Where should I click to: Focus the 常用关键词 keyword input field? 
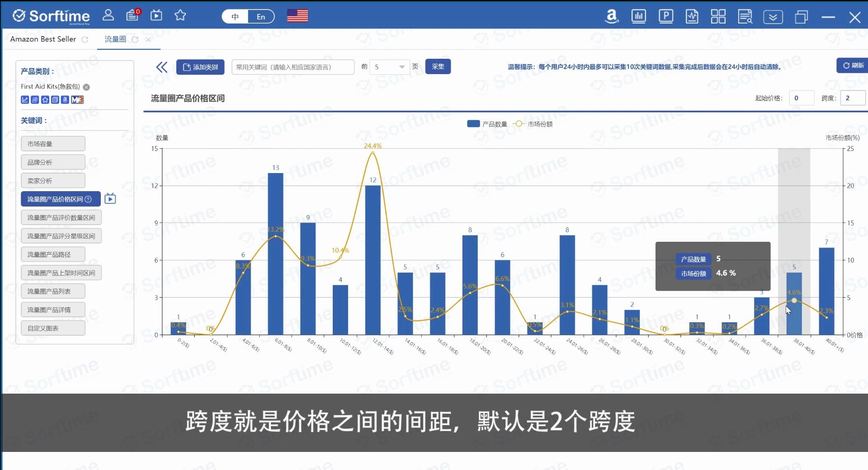pyautogui.click(x=293, y=67)
